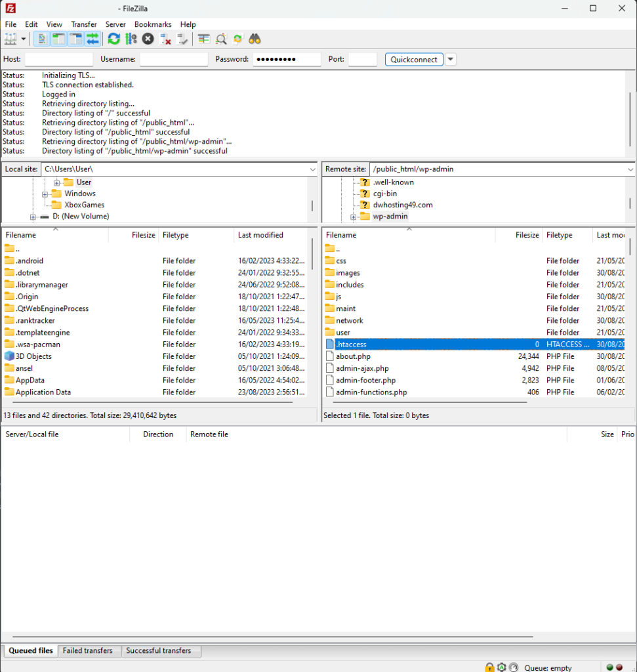Select cgi-bin folder in remote tree
This screenshot has width=637, height=672.
coord(384,194)
